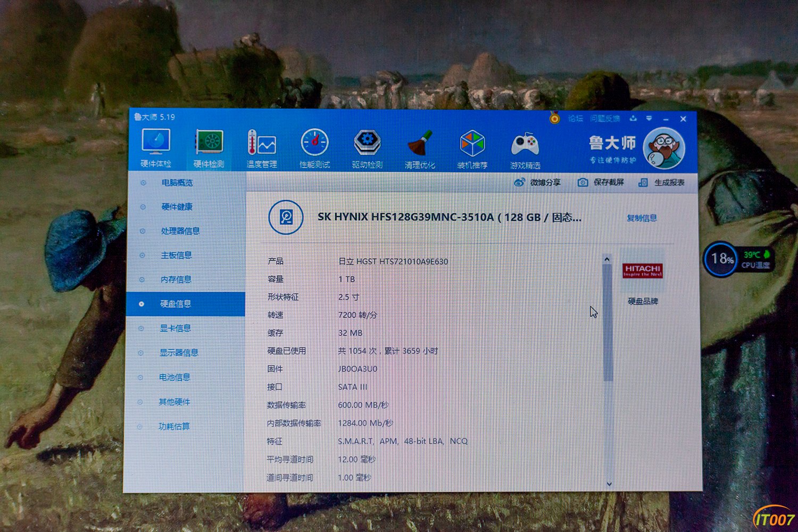Viewport: 798px width, 532px height.
Task: Click the update download icon in title bar
Action: 633,118
